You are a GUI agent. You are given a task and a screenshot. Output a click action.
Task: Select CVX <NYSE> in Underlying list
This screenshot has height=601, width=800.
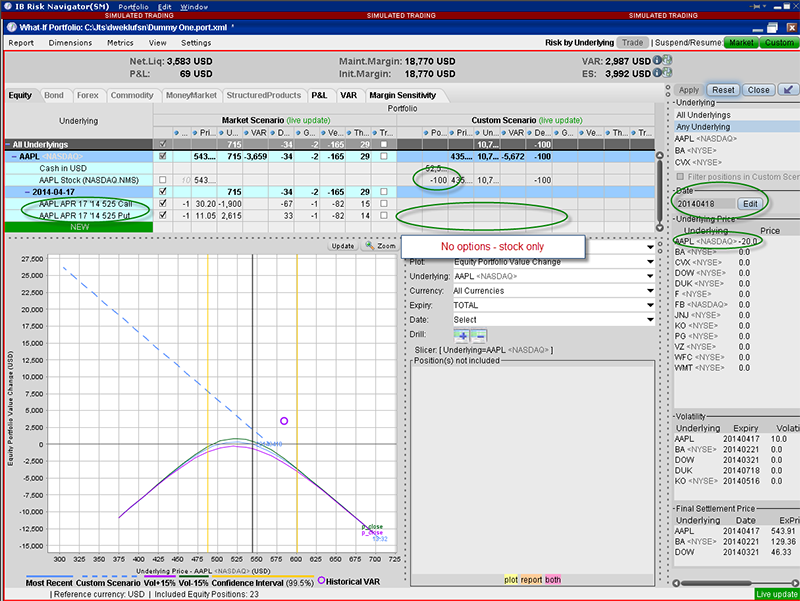698,162
